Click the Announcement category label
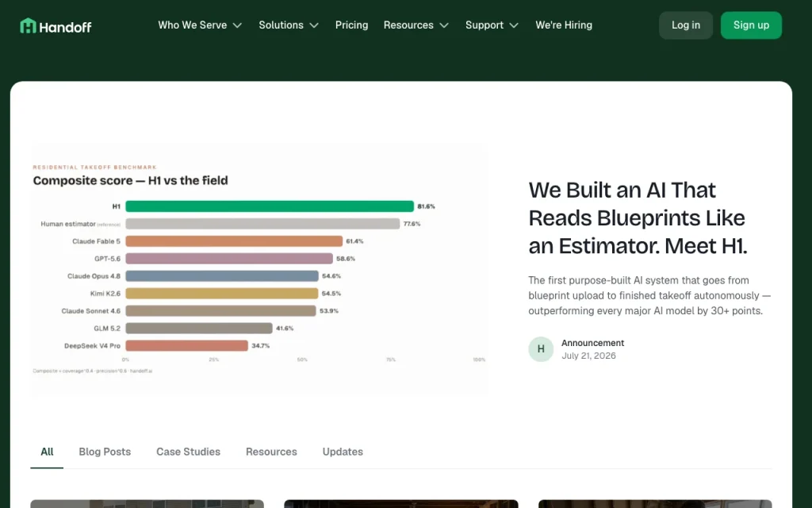The image size is (812, 508). point(592,343)
